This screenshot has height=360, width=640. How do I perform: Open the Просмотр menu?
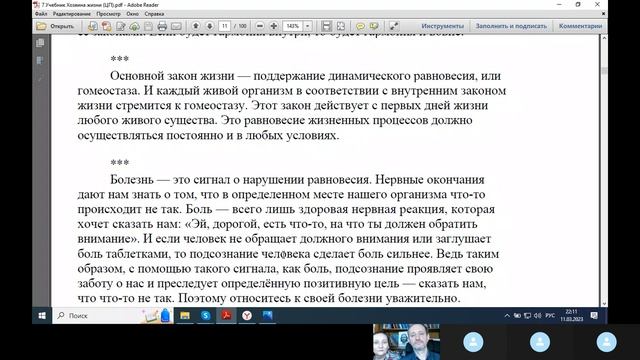108,14
